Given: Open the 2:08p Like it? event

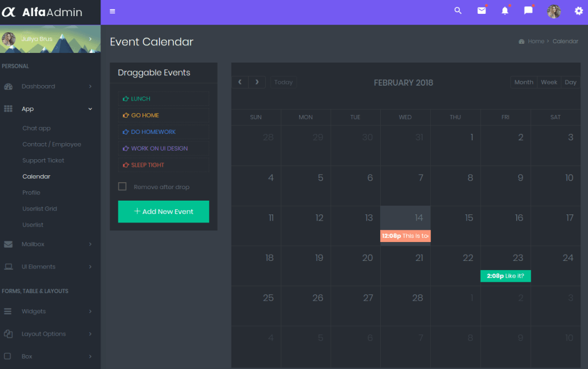Looking at the screenshot, I should (x=505, y=276).
